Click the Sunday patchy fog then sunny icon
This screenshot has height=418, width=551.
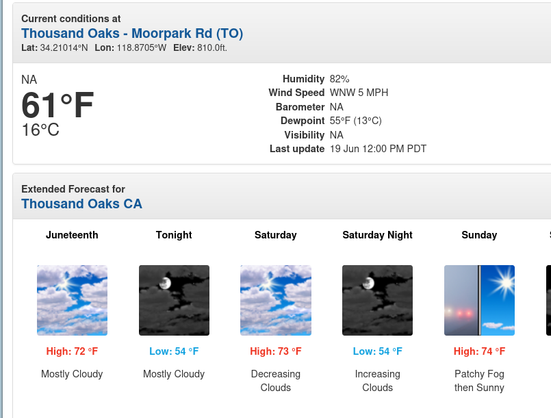point(479,300)
